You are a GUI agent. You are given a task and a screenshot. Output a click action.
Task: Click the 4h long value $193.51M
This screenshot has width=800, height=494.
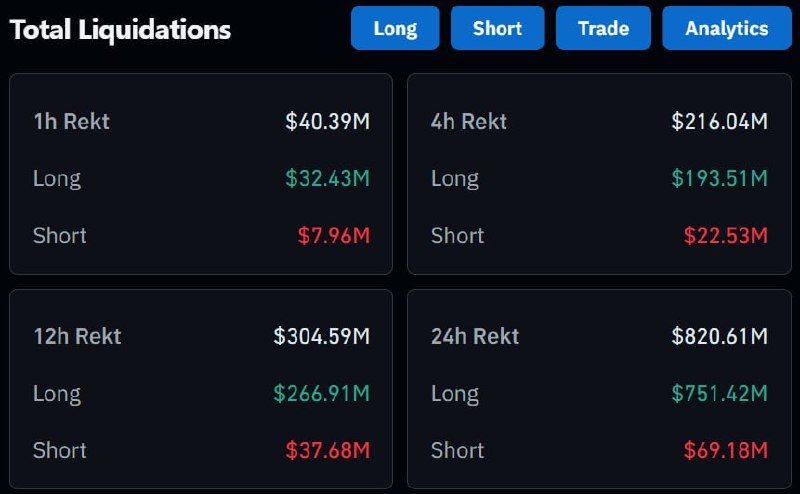[x=719, y=179]
